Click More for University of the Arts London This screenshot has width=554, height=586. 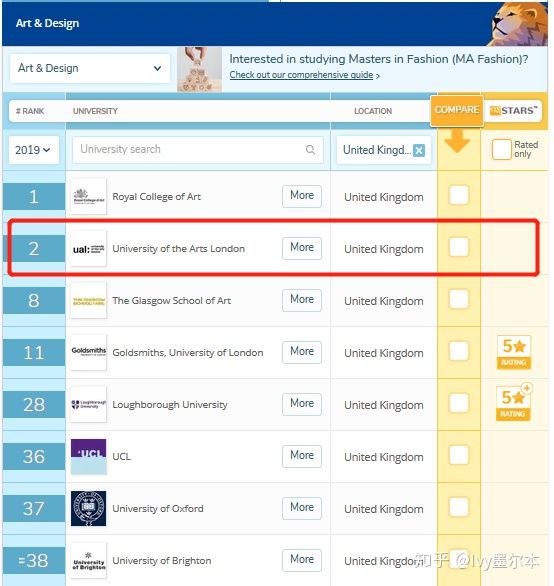[x=302, y=248]
